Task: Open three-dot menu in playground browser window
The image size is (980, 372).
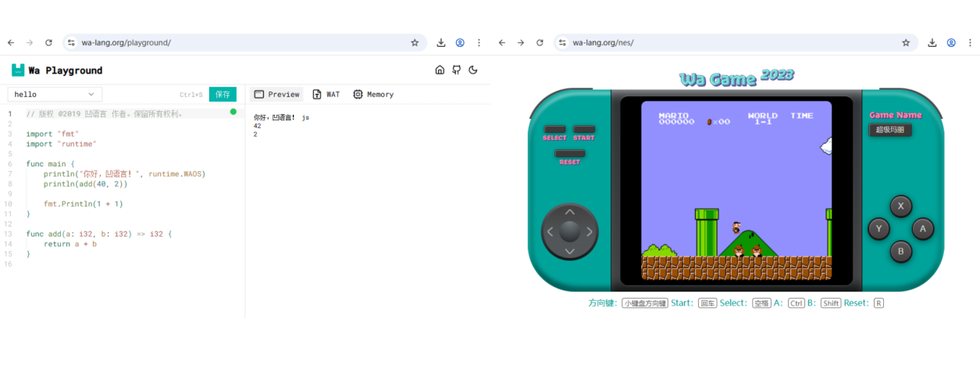Action: 479,43
